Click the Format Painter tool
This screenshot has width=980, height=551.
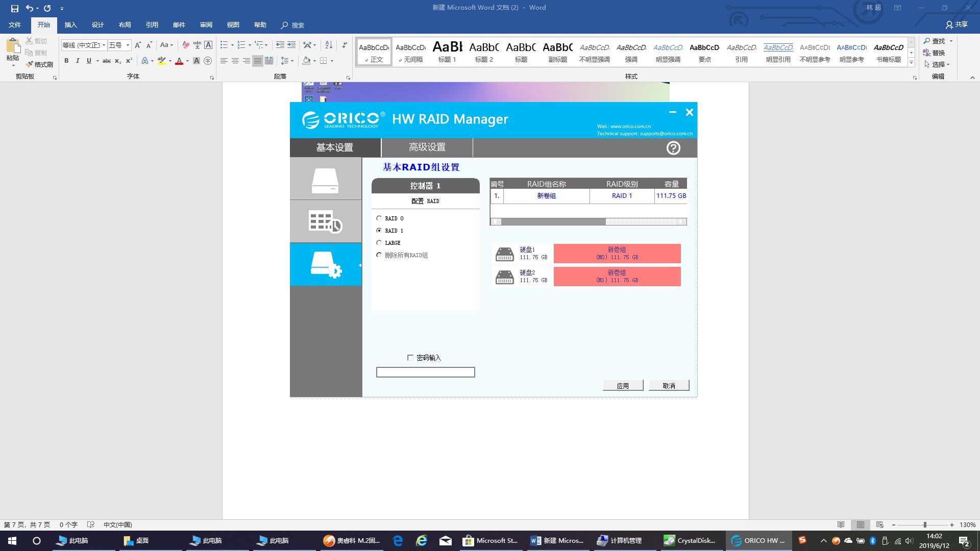40,64
